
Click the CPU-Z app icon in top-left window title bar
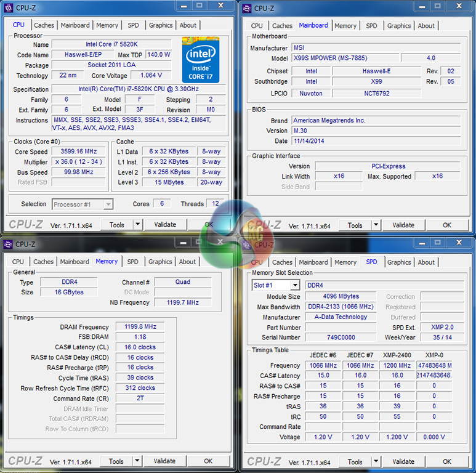pos(9,7)
